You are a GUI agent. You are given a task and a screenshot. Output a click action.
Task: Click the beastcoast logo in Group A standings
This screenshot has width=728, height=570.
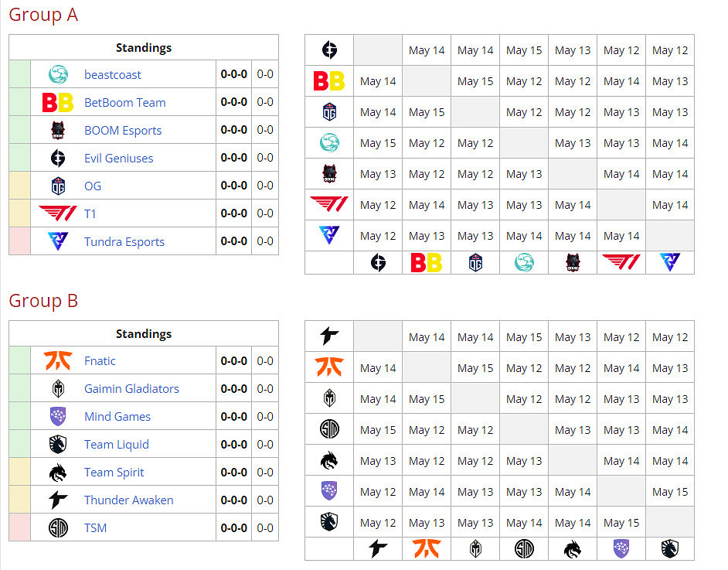[x=58, y=75]
